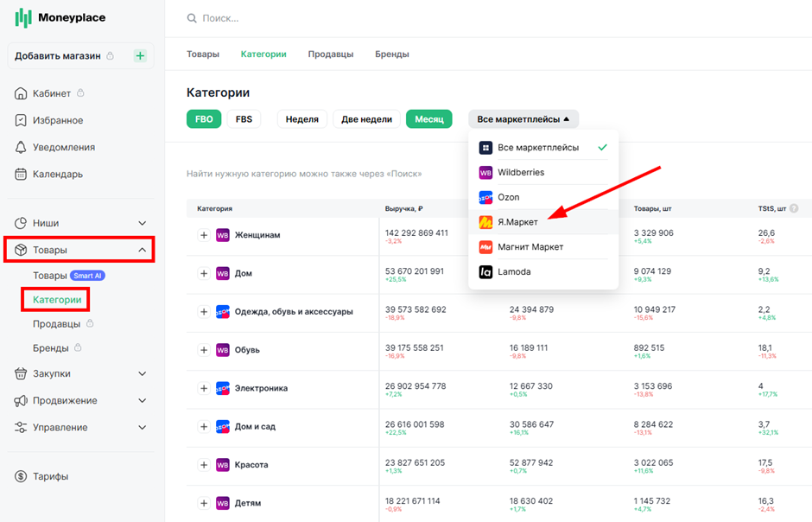Click Добавить магазин button
The image size is (812, 522).
tap(81, 56)
